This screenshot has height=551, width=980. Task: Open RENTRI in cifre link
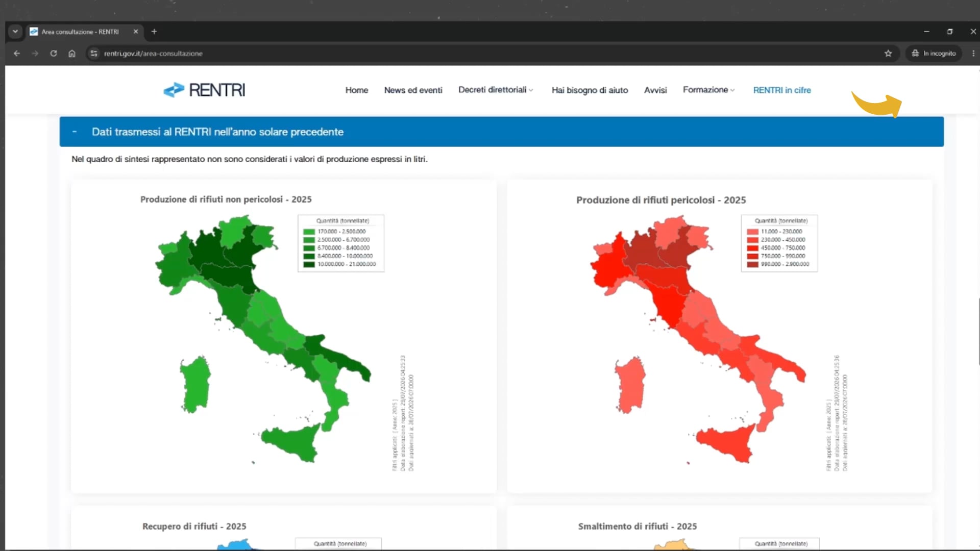click(x=782, y=90)
